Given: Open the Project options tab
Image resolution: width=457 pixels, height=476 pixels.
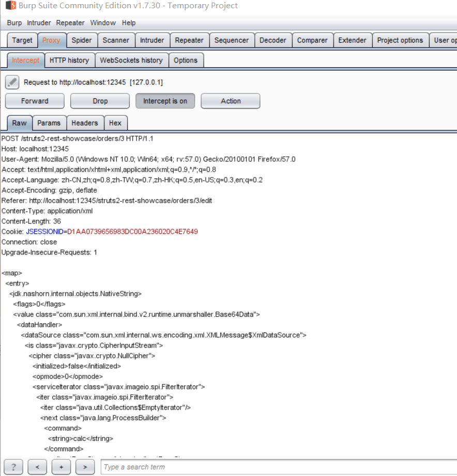Looking at the screenshot, I should 400,40.
